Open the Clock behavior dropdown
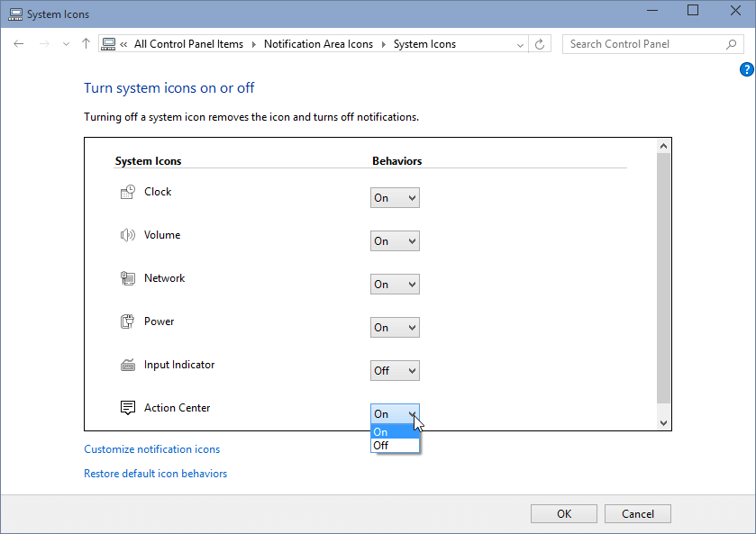 pos(395,198)
